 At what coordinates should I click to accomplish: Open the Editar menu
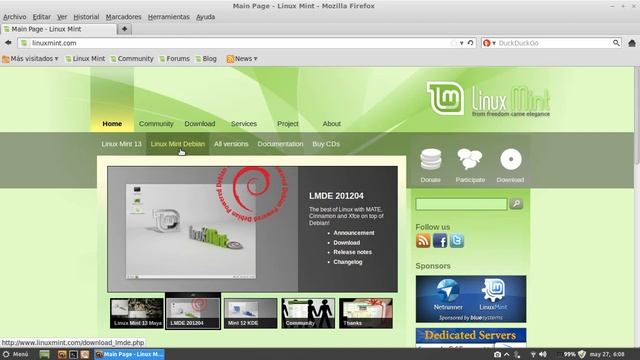(42, 17)
